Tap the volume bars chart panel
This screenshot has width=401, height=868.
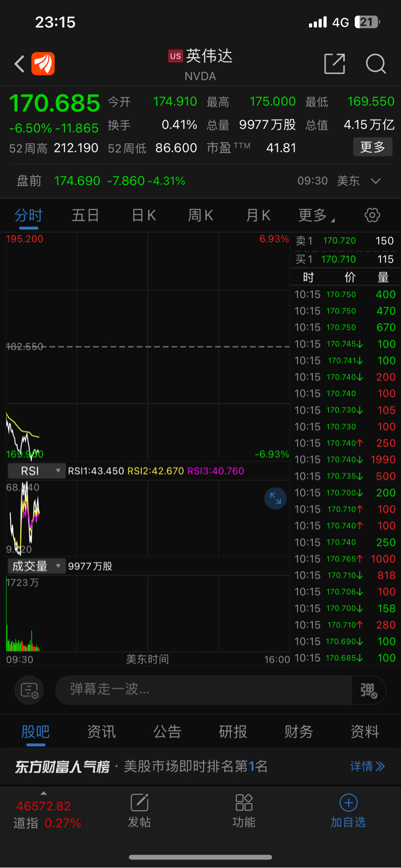148,614
